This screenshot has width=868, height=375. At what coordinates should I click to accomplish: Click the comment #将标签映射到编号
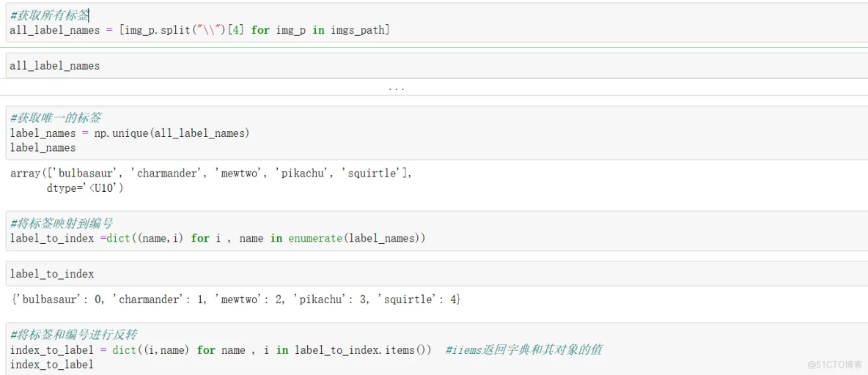62,223
